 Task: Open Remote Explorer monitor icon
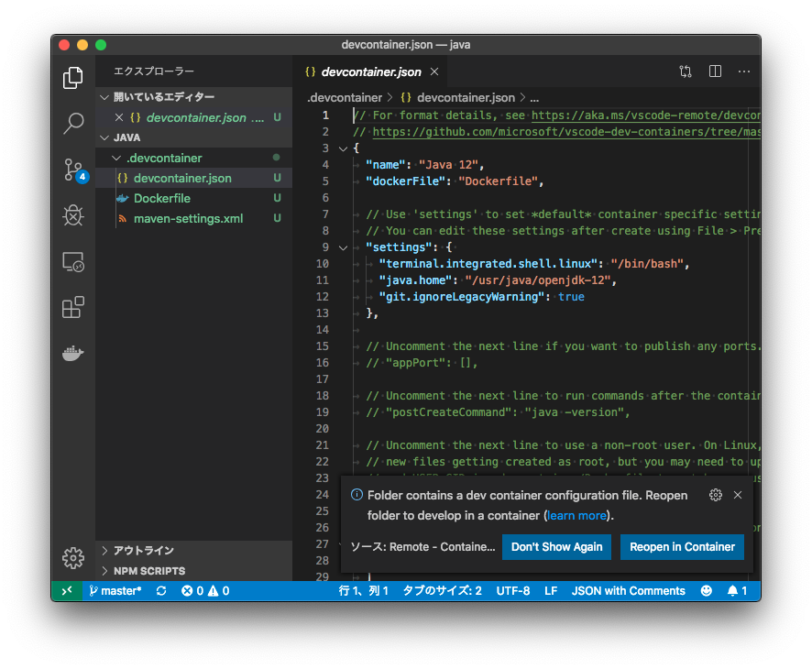73,262
